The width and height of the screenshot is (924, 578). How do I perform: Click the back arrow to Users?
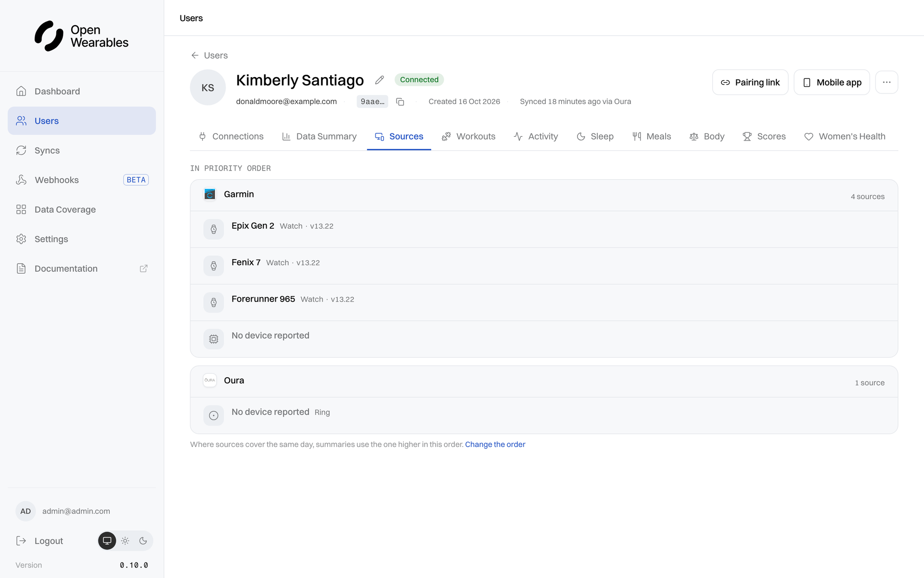(195, 55)
